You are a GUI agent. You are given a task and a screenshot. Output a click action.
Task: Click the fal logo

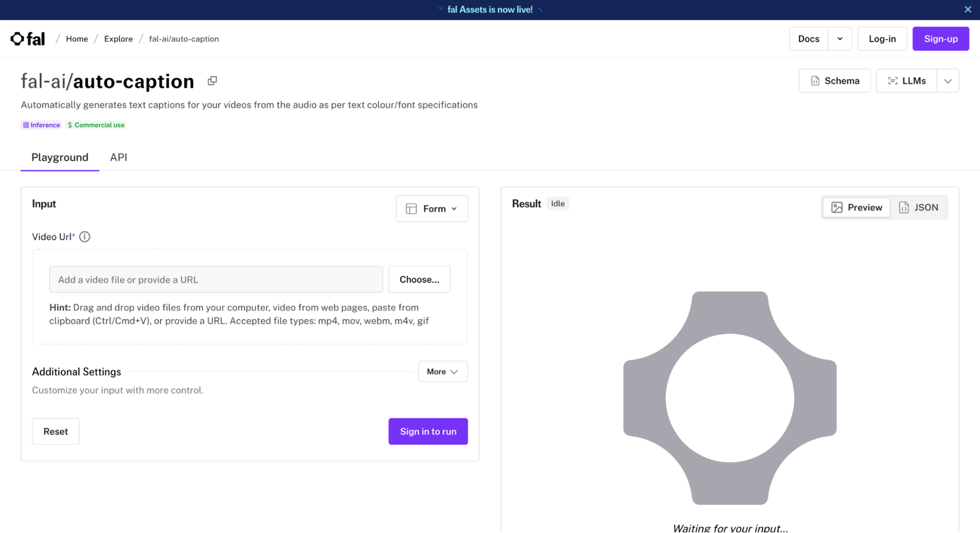coord(28,39)
